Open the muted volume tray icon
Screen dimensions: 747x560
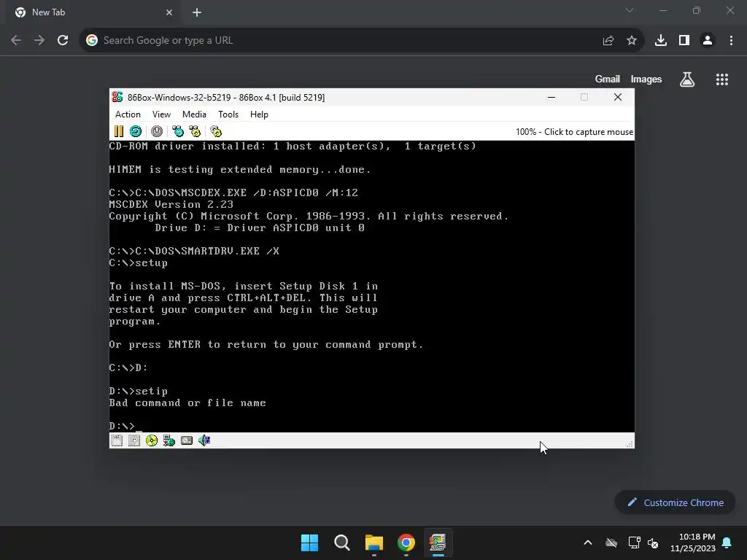[x=653, y=542]
